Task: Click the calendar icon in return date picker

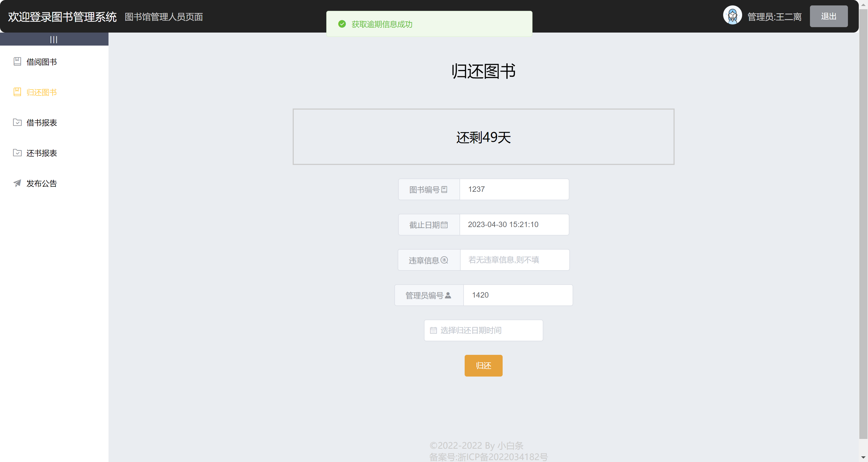Action: (433, 330)
